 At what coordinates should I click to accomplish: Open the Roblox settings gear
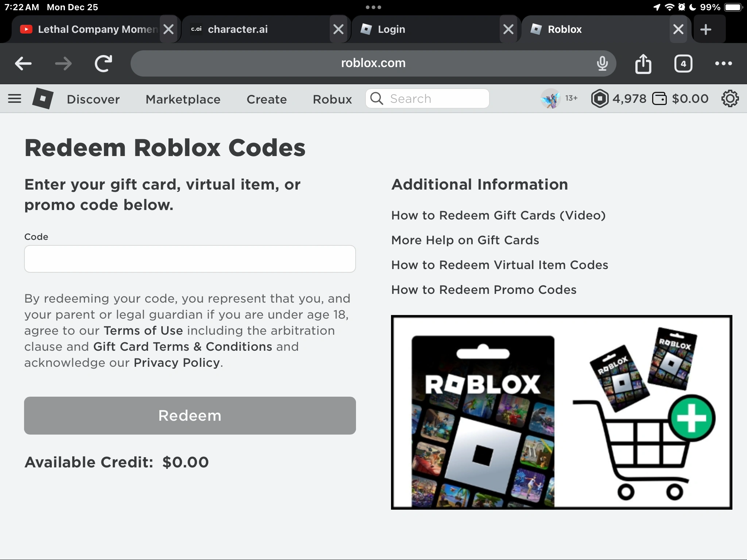pyautogui.click(x=730, y=98)
